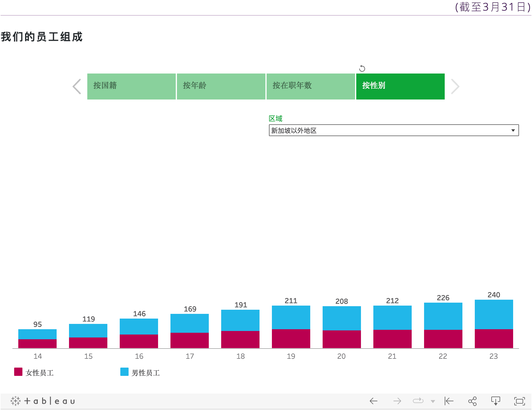Click the x-axis label 14
Viewport: 532px width, 411px height.
[x=37, y=356]
